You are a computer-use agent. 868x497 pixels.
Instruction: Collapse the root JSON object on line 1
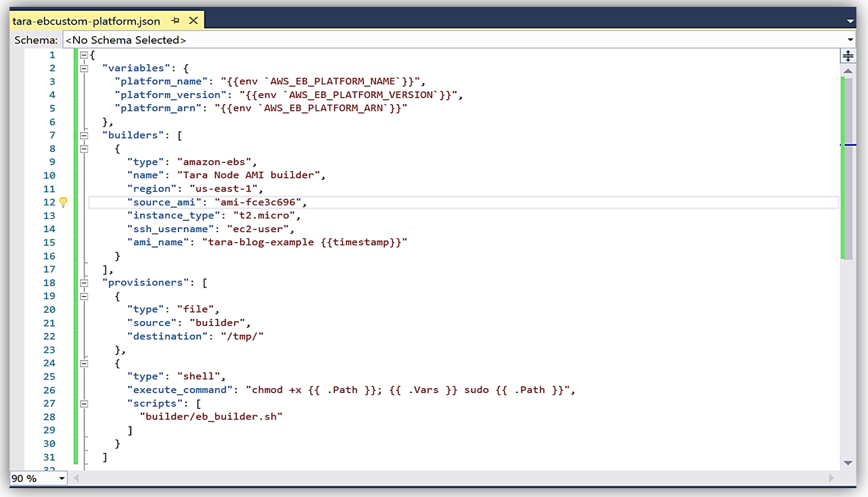point(84,55)
